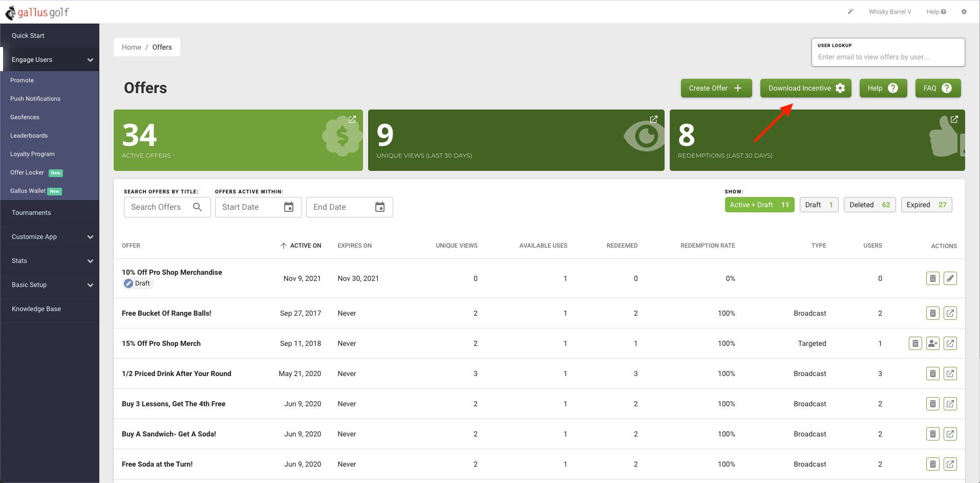Image resolution: width=980 pixels, height=483 pixels.
Task: Add users to 15% Off Pro Shop Merch
Action: coord(933,343)
